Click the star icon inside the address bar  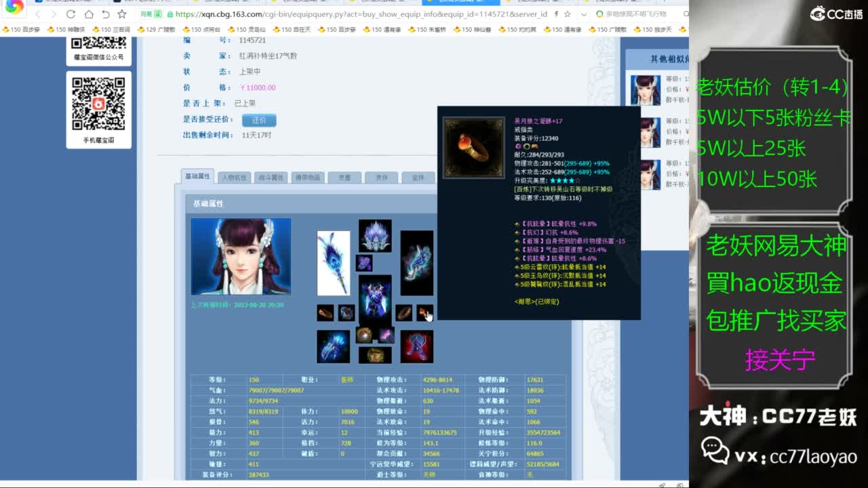[568, 14]
